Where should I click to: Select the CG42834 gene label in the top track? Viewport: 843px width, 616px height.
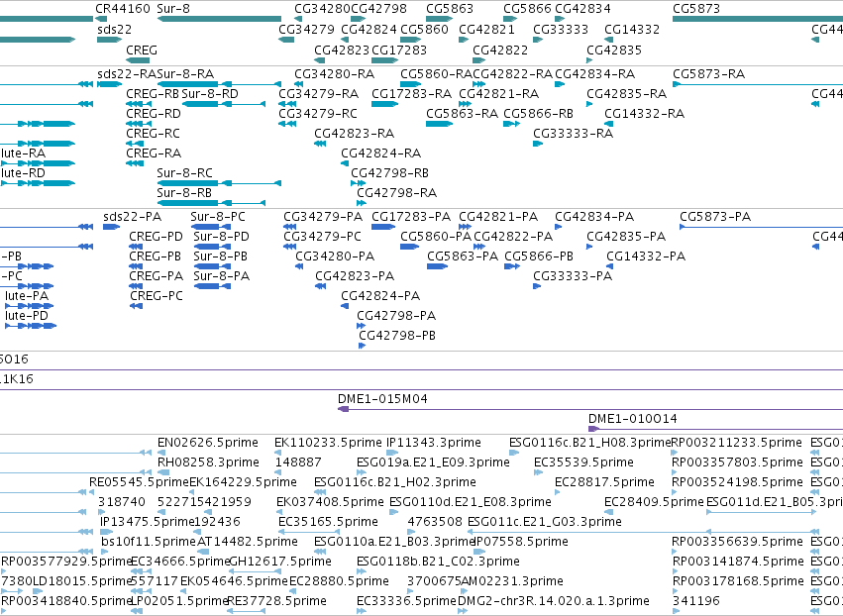582,9
